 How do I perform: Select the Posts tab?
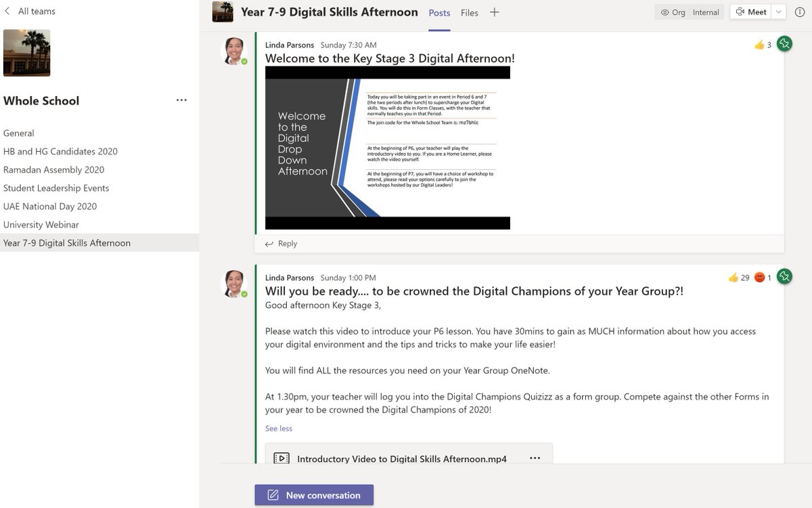(439, 12)
